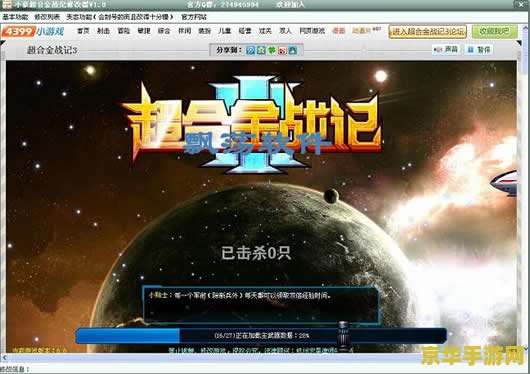Open the 经营 game category

(245, 31)
